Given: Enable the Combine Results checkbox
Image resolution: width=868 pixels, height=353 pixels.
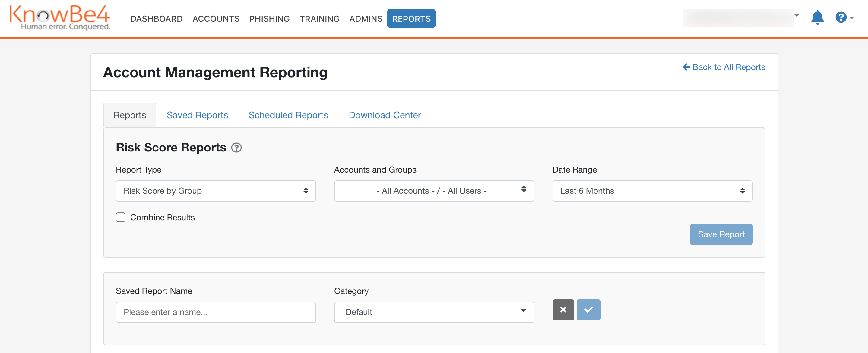Looking at the screenshot, I should tap(120, 217).
